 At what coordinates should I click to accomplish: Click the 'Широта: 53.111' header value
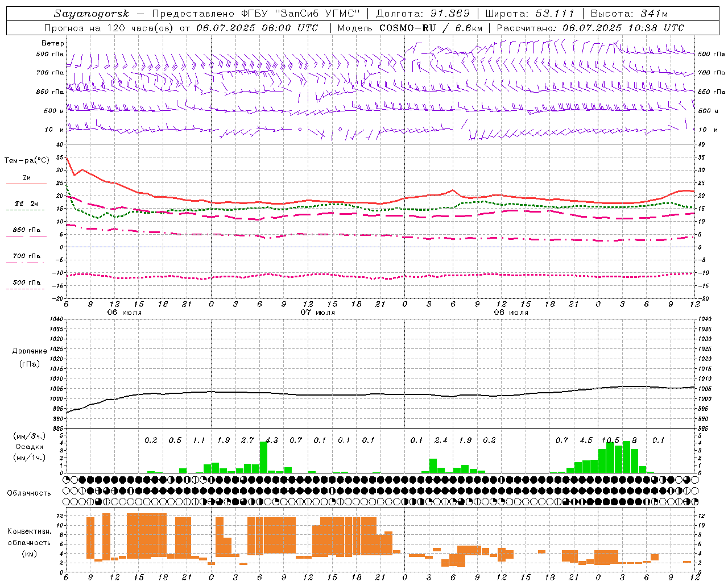[530, 14]
